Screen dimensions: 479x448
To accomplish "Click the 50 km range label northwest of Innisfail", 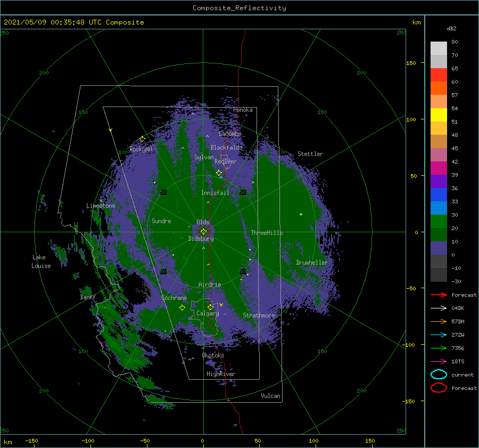I will coord(163,192).
